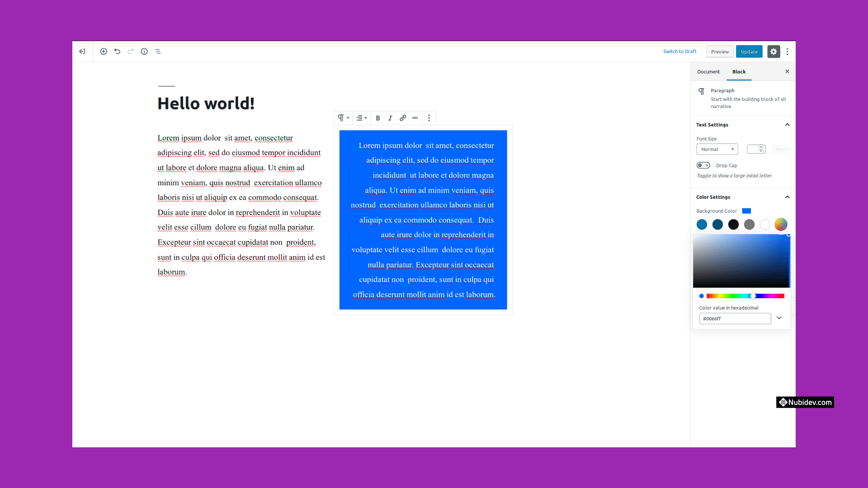Toggle the Drop Cap switch
The width and height of the screenshot is (868, 488).
tap(703, 165)
